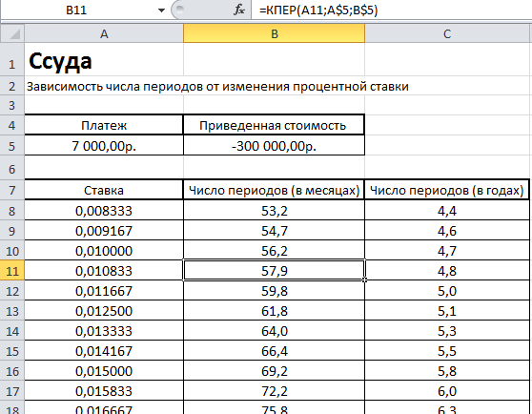532x414 pixels.
Task: Click the Insert Function fx icon
Action: pyautogui.click(x=239, y=10)
